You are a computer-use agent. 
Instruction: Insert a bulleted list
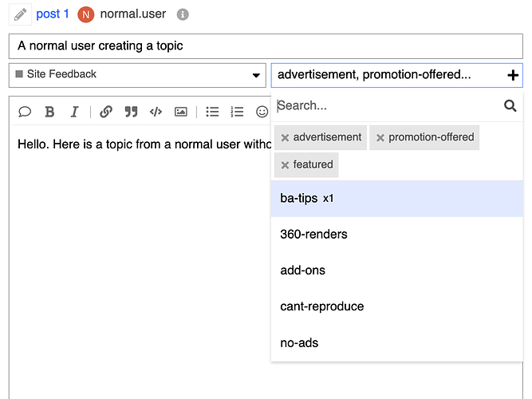pos(212,112)
